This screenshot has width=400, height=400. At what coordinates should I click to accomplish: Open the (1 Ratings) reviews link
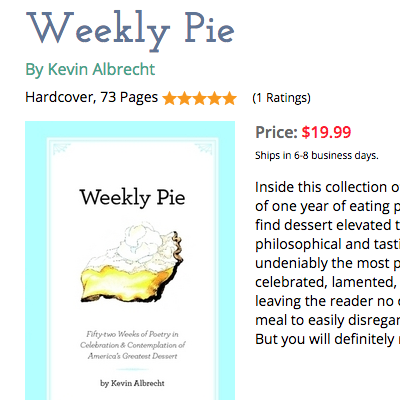pyautogui.click(x=281, y=98)
